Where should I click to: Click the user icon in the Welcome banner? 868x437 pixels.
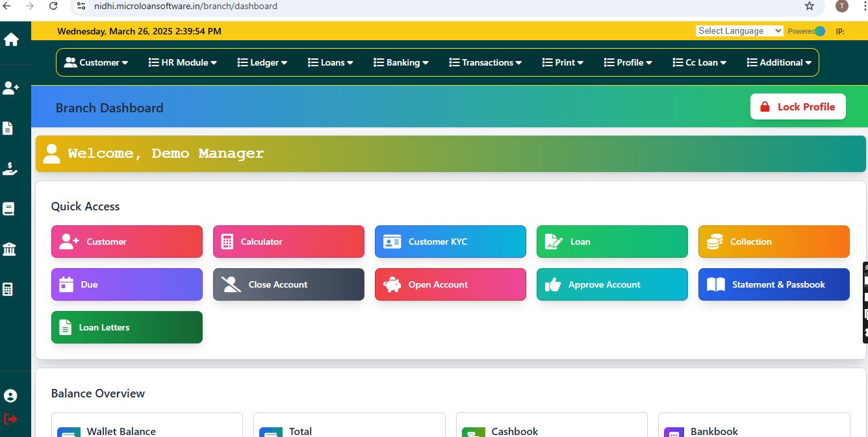52,153
